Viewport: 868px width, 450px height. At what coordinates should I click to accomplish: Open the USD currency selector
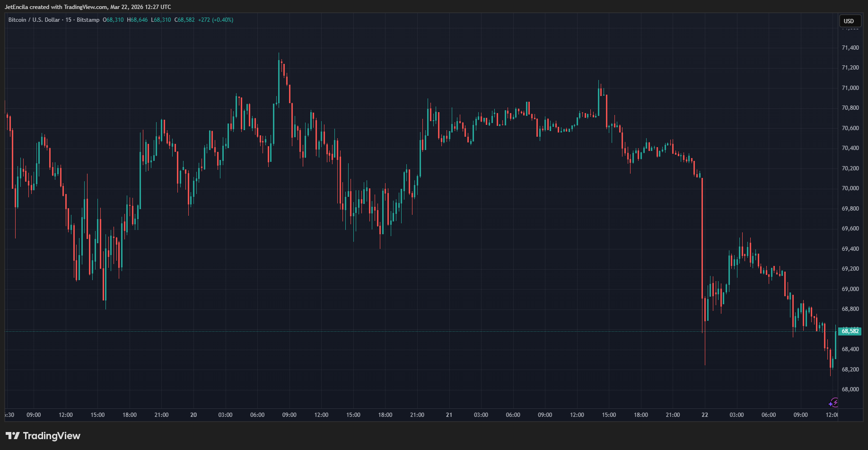[x=849, y=21]
